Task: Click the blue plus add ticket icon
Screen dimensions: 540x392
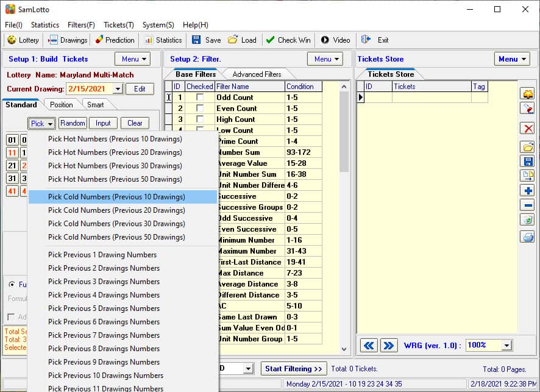Action: coord(527,191)
